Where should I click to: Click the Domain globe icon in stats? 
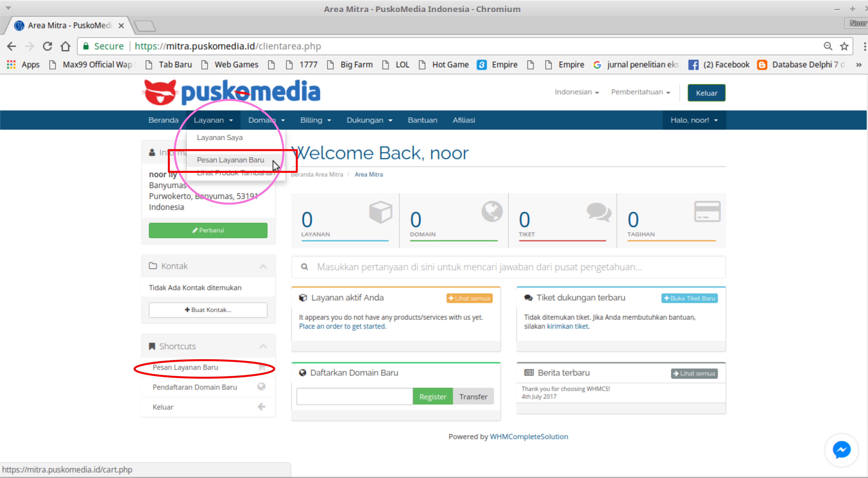tap(492, 211)
